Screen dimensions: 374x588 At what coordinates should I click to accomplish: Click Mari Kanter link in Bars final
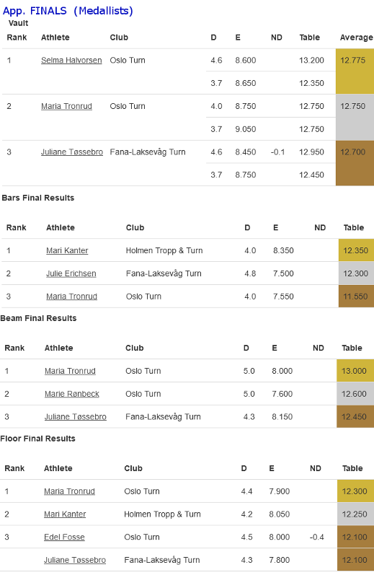[67, 250]
